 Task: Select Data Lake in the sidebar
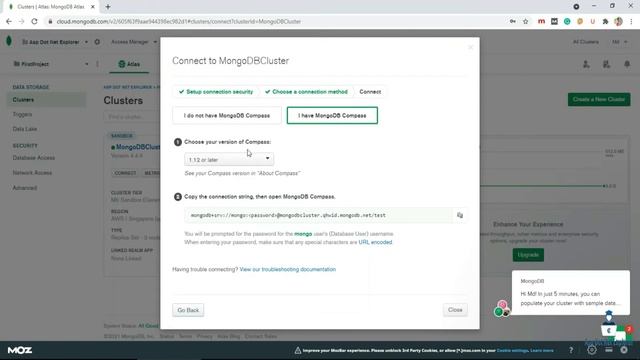pos(24,129)
